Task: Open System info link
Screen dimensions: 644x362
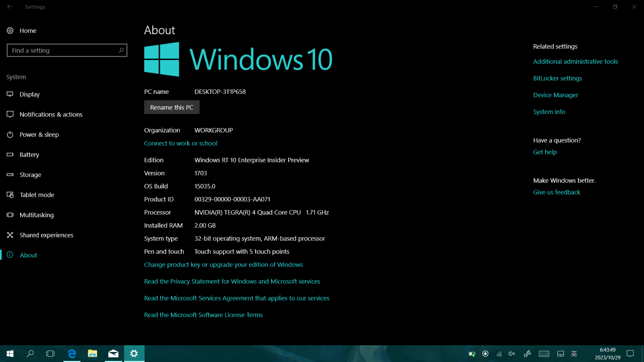Action: click(x=549, y=112)
